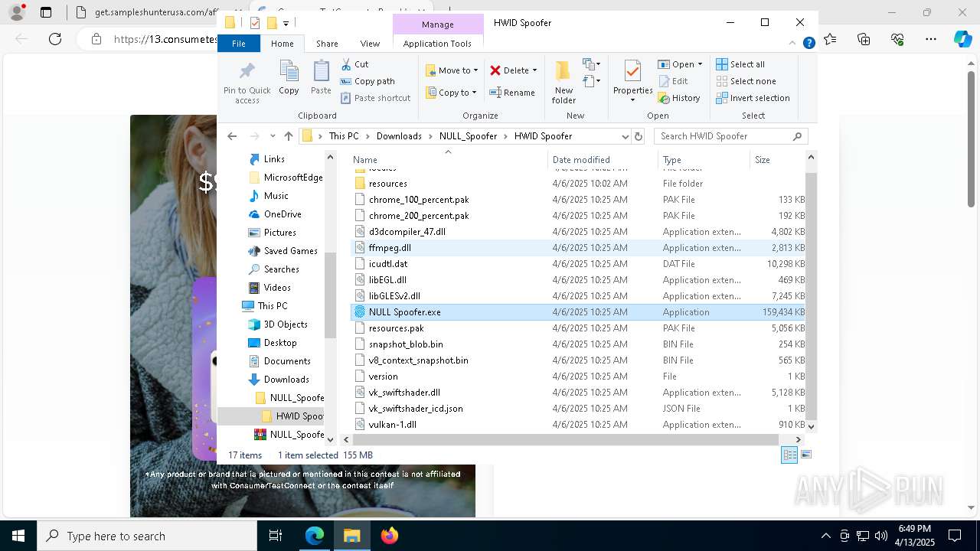The image size is (980, 551).
Task: Refresh the HWID Spoofer folder
Action: tap(639, 136)
